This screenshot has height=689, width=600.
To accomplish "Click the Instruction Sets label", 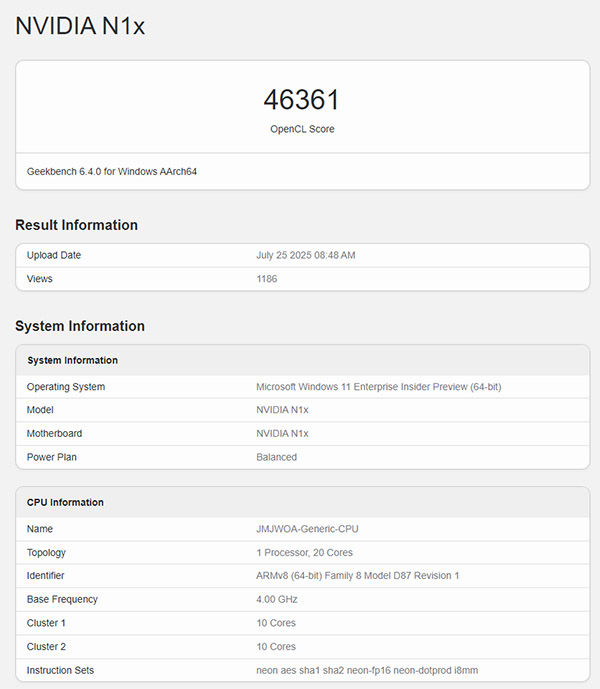I will (60, 671).
